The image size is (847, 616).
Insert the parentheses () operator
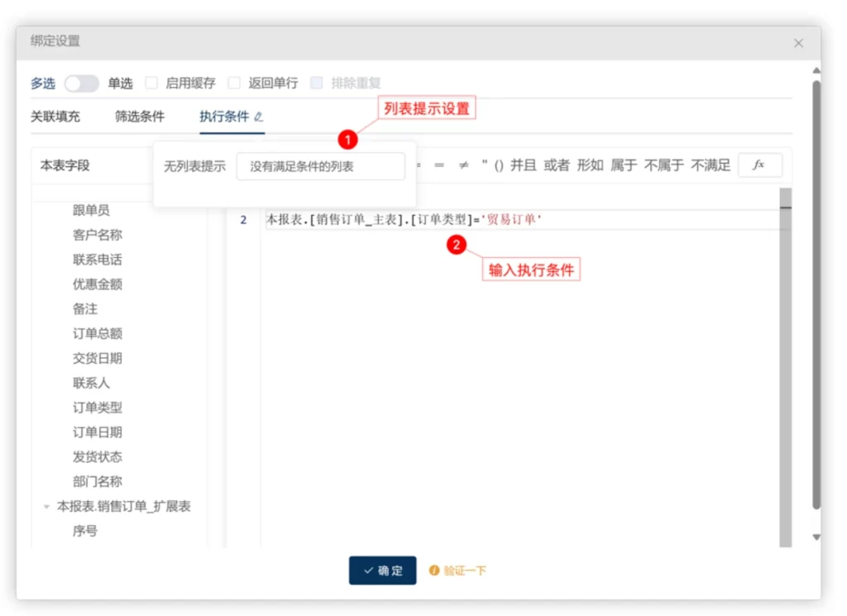(499, 165)
